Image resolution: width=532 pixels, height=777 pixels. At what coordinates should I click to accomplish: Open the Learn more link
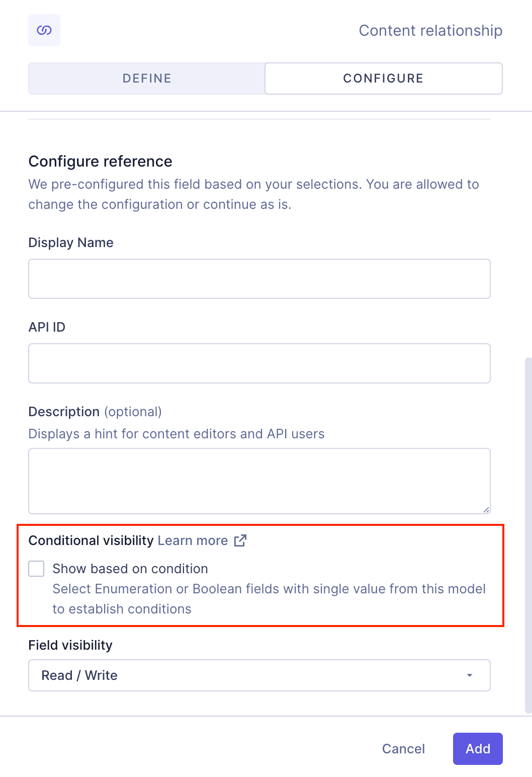coord(193,540)
